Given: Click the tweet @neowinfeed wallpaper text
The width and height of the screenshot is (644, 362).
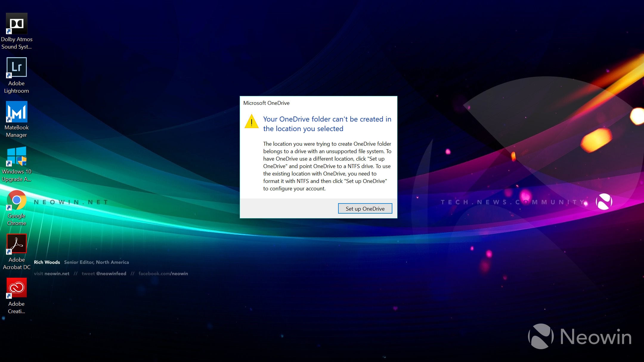Looking at the screenshot, I should click(104, 274).
